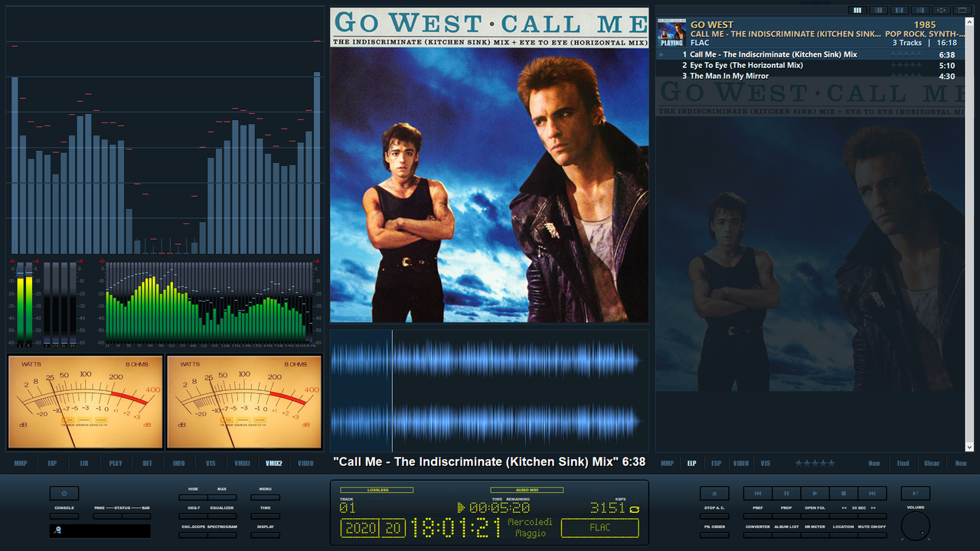This screenshot has height=551, width=980.
Task: Set rating on the five-star bar beside VIS
Action: tap(815, 463)
